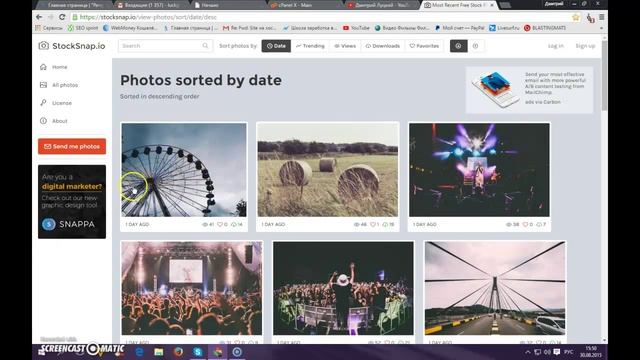Show hidden system tray icons
This screenshot has width=640, height=360.
(528, 352)
